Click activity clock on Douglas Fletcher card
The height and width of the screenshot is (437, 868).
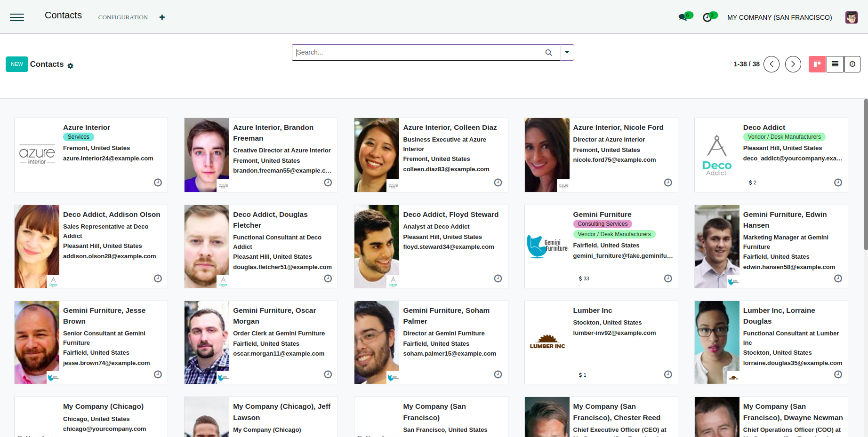(328, 278)
